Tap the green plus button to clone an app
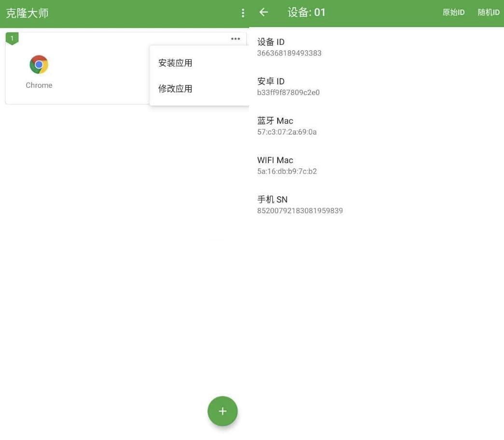 tap(223, 411)
